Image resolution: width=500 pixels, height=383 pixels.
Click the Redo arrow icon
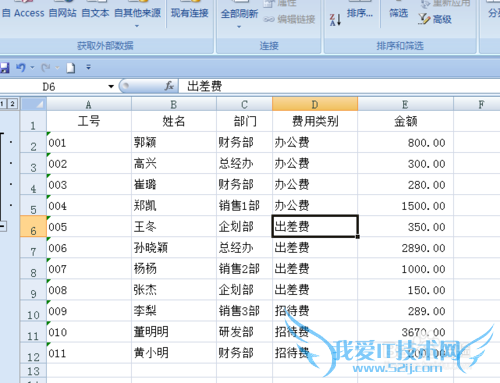point(45,68)
